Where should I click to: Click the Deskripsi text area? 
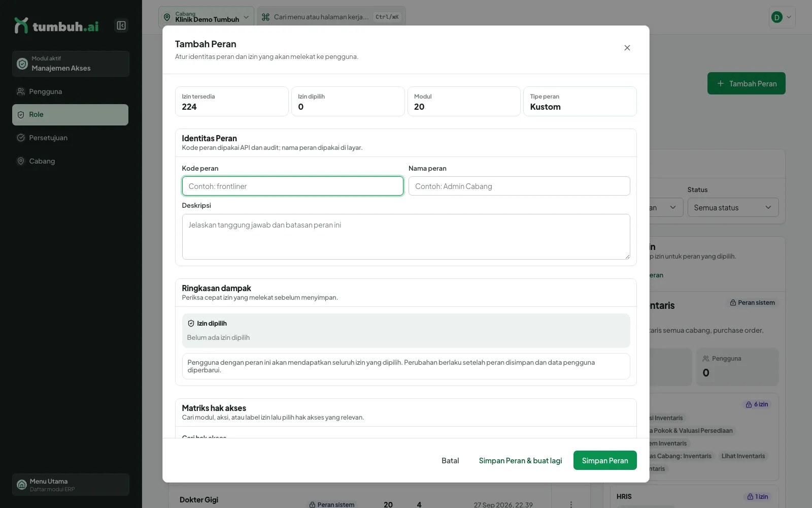pyautogui.click(x=406, y=237)
